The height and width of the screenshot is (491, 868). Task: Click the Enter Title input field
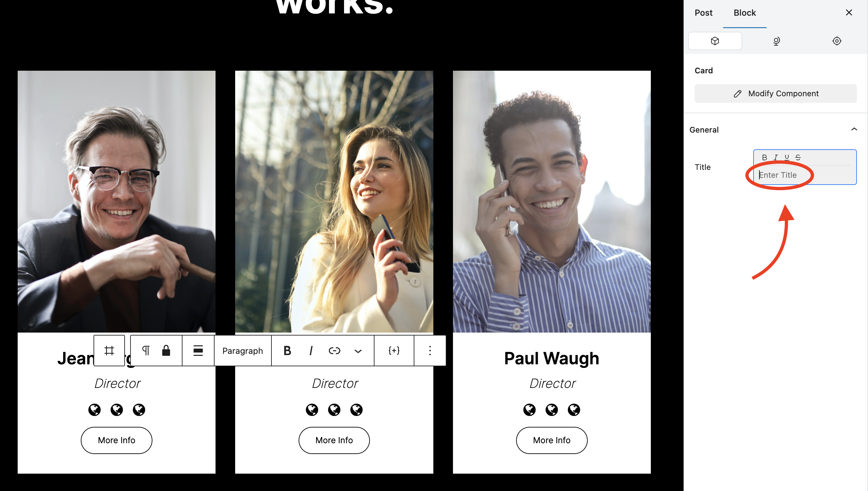805,175
